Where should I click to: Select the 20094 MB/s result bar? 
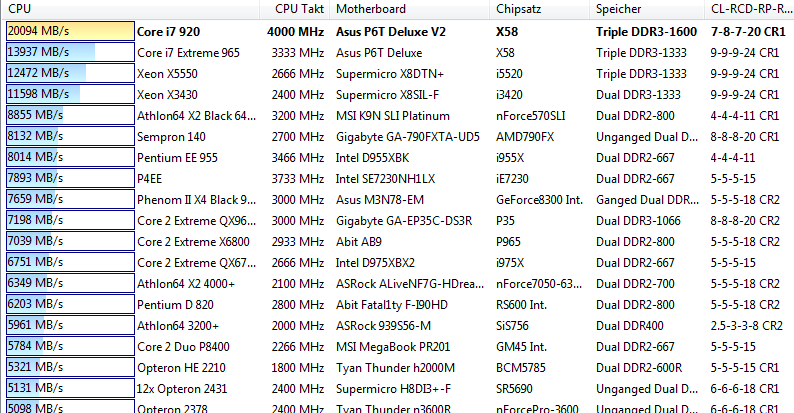[70, 31]
